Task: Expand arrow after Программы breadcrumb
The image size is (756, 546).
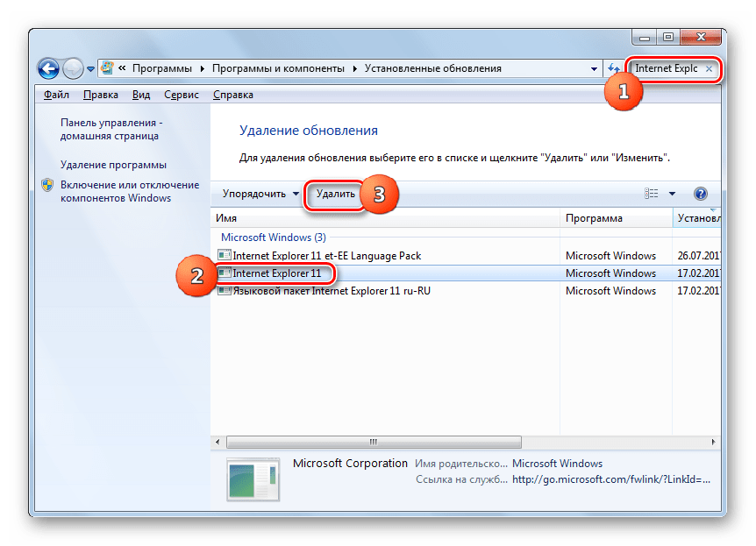Action: (202, 68)
